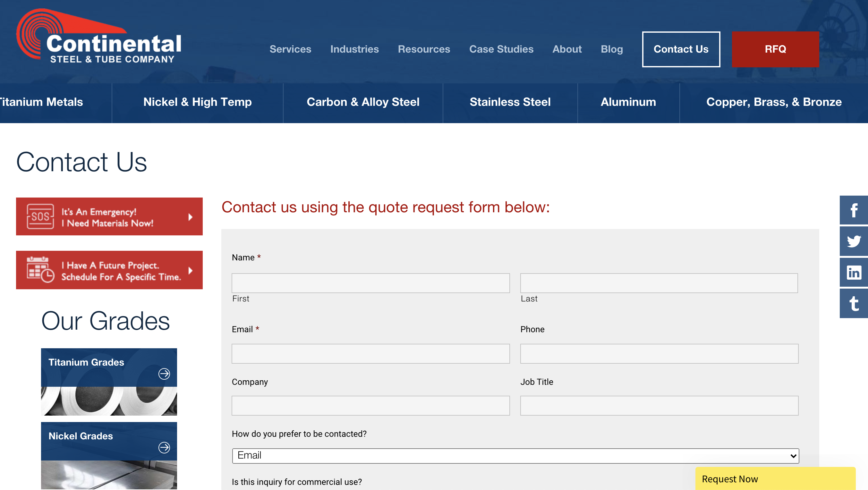The width and height of the screenshot is (868, 490).
Task: Focus the Email input field
Action: (370, 354)
